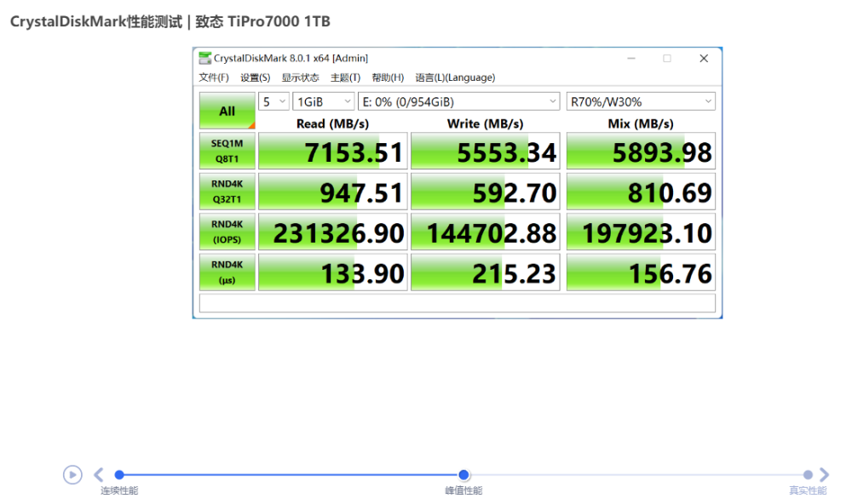Screen dimensions: 852x504
Task: Open the 语言(L)(Language) menu
Action: click(455, 77)
